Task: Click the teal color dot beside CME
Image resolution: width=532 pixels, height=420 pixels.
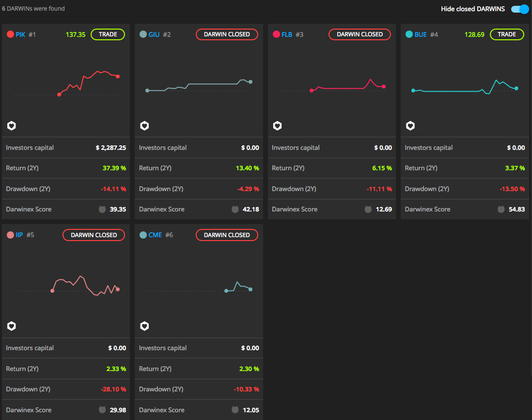Action: coord(143,235)
